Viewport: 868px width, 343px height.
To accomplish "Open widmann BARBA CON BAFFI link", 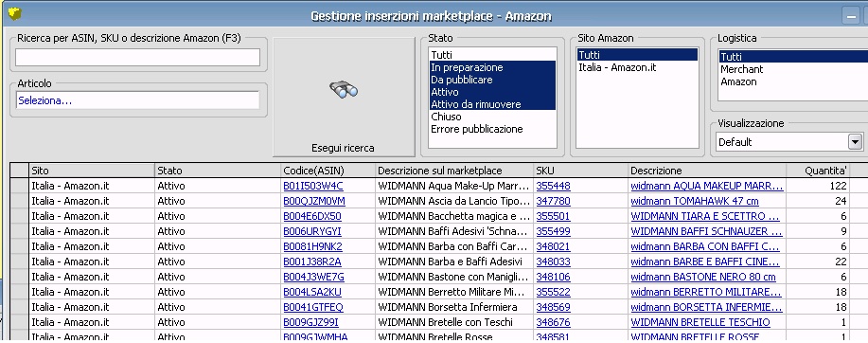I will (x=705, y=246).
